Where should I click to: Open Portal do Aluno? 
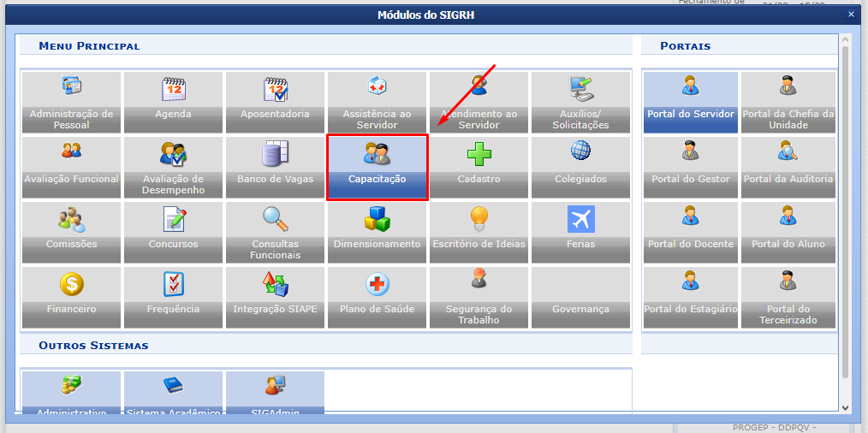pos(788,233)
